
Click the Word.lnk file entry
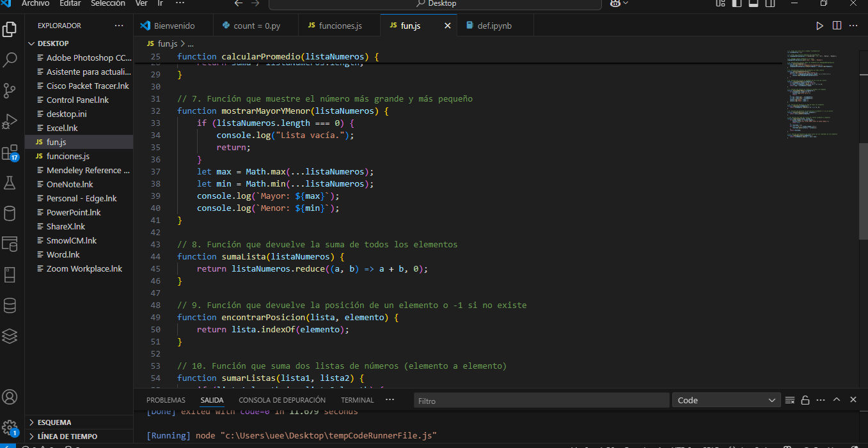pos(79,254)
